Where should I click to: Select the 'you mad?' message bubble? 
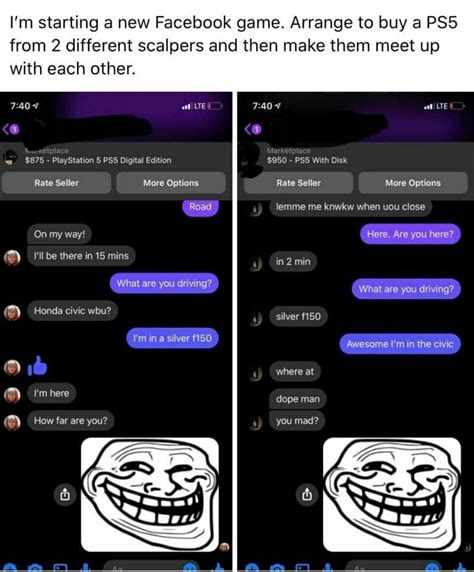tap(297, 421)
